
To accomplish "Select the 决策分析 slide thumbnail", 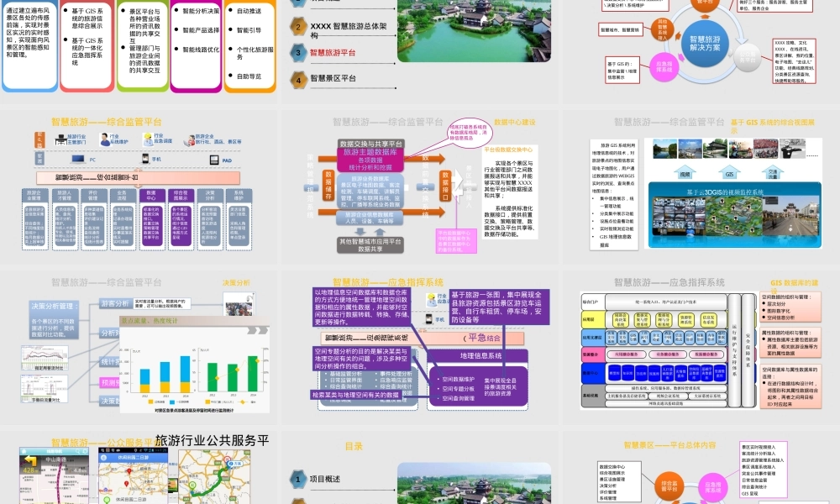I will click(x=139, y=347).
